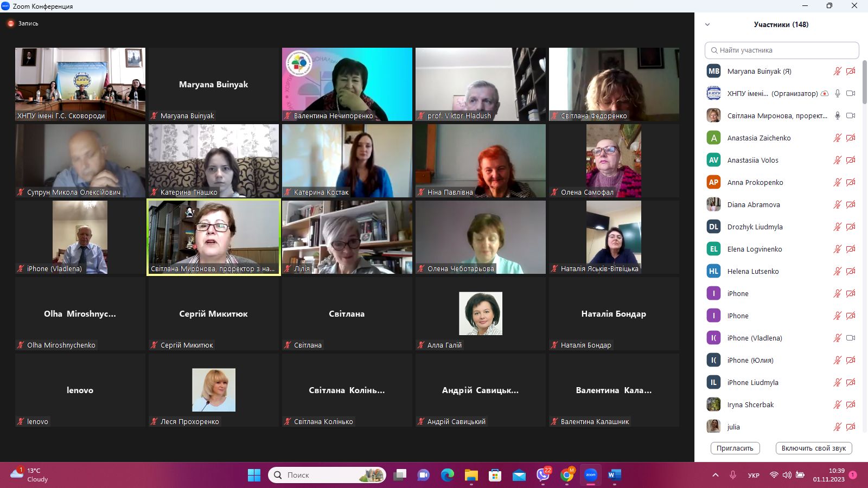
Task: Click the Найти участника search field
Action: (782, 50)
